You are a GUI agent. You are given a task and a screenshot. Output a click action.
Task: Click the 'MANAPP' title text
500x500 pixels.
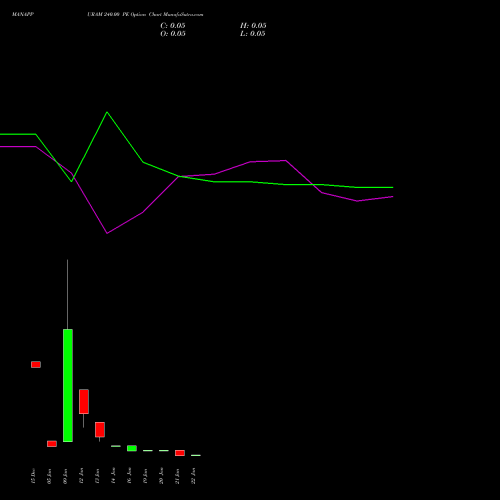click(23, 15)
